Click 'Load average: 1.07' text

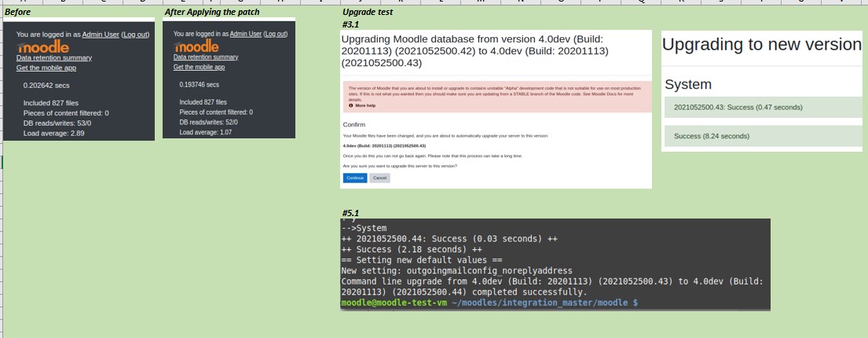(x=205, y=132)
